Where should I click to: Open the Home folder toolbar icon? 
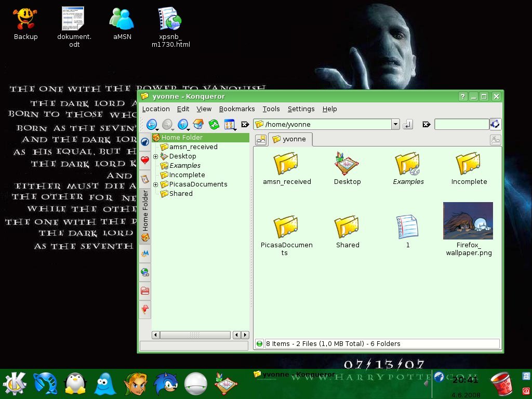pyautogui.click(x=198, y=124)
